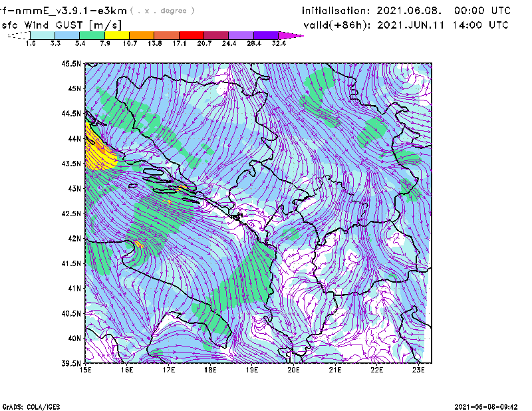Click the 43.5N latitude label
532x411 pixels.
pos(71,163)
